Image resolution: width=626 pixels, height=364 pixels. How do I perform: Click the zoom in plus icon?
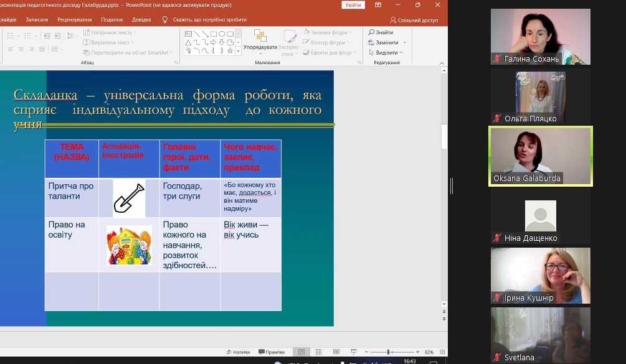coord(416,352)
